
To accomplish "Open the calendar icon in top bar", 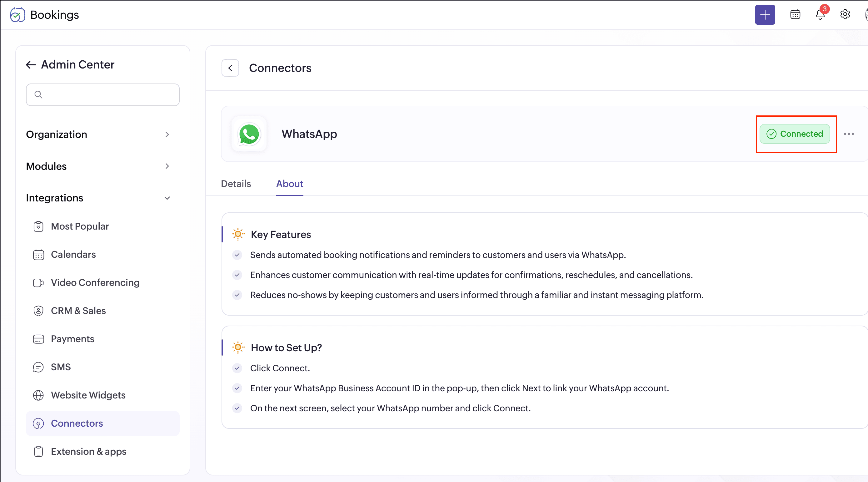I will click(x=795, y=15).
